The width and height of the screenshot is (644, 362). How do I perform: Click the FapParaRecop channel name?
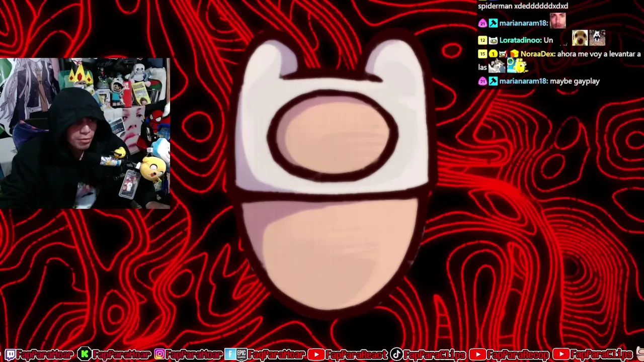click(518, 354)
